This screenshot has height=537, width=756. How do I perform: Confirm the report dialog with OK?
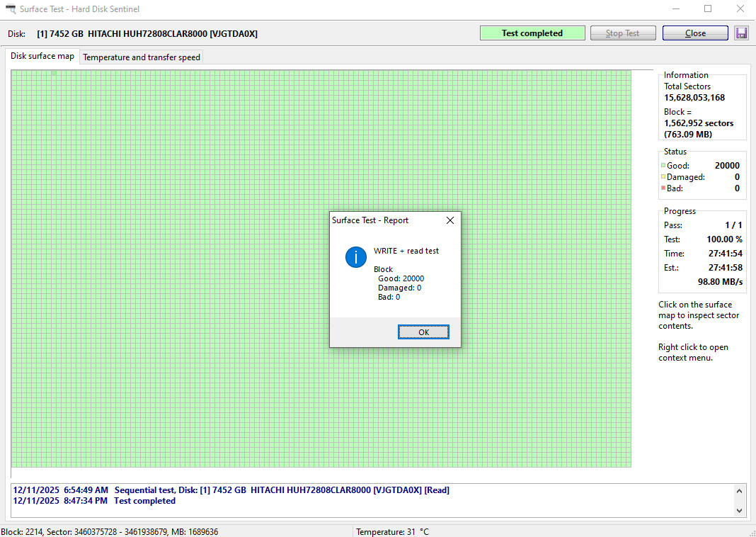tap(423, 332)
